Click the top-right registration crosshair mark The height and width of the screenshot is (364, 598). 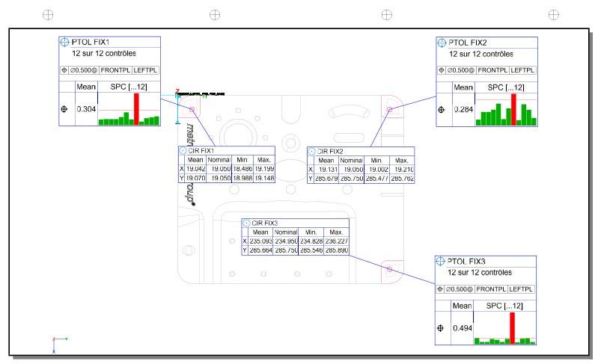coord(554,14)
